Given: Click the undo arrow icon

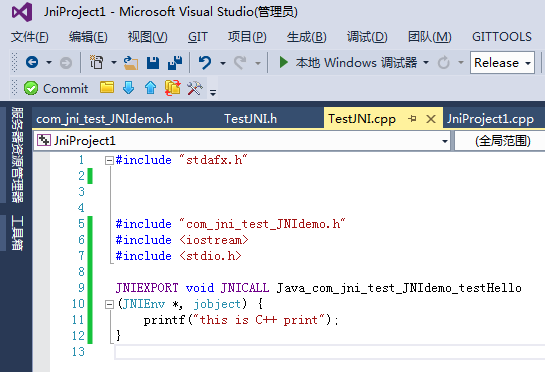Looking at the screenshot, I should click(205, 63).
